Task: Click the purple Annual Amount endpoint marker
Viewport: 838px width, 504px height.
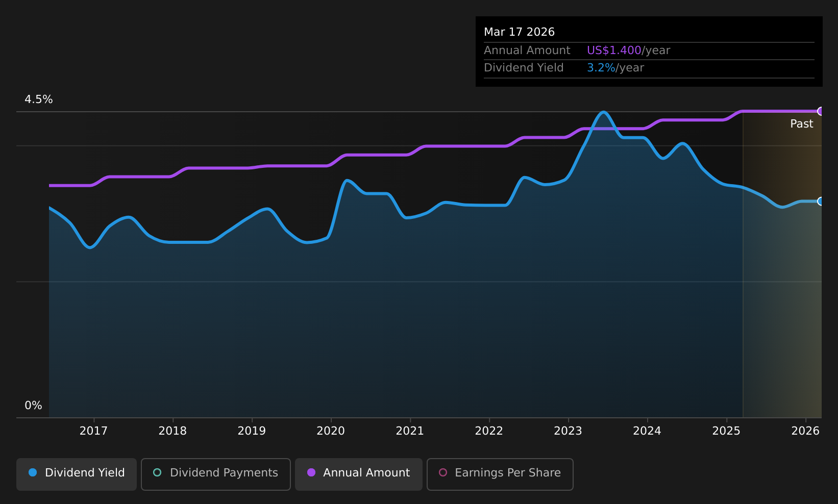Action: [821, 111]
